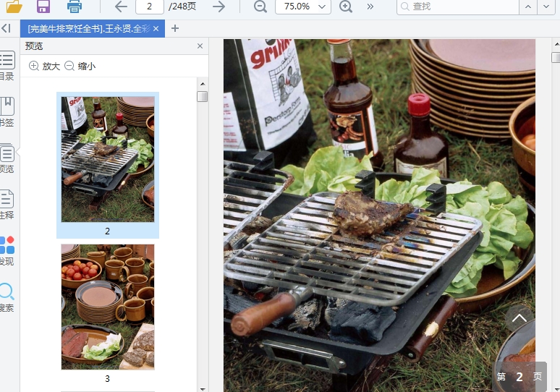This screenshot has height=392, width=560.
Task: Open a new tab with the plus button
Action: click(x=175, y=28)
